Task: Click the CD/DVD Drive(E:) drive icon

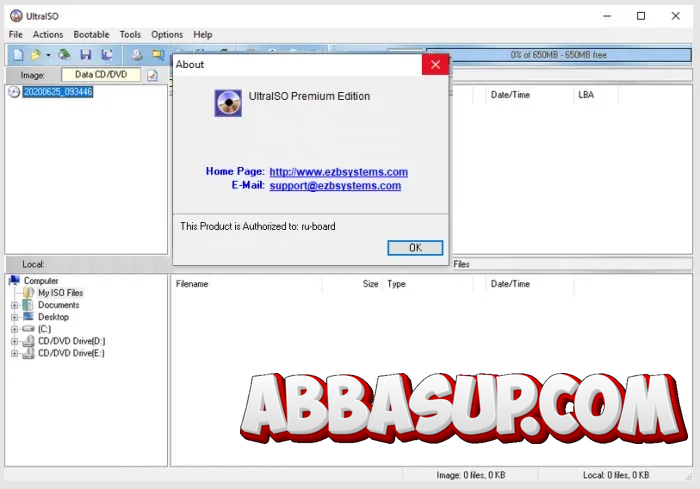Action: (x=29, y=353)
